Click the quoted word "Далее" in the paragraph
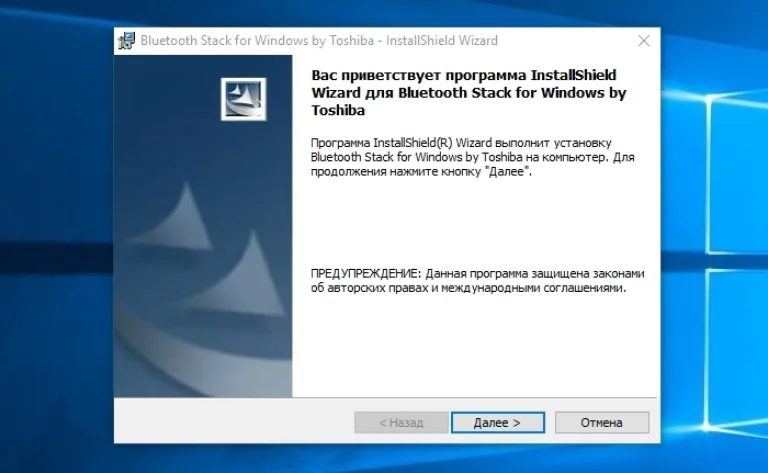The image size is (768, 473). pos(510,171)
